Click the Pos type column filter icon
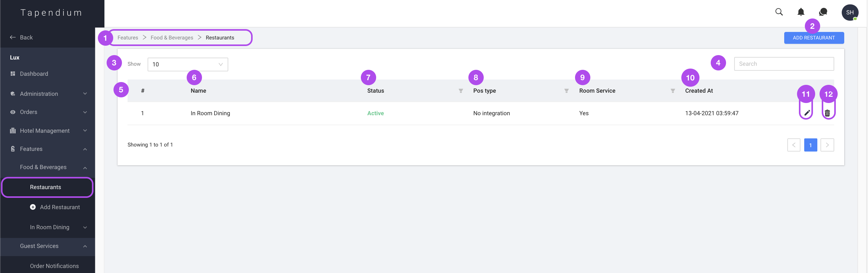The width and height of the screenshot is (868, 273). tap(567, 91)
